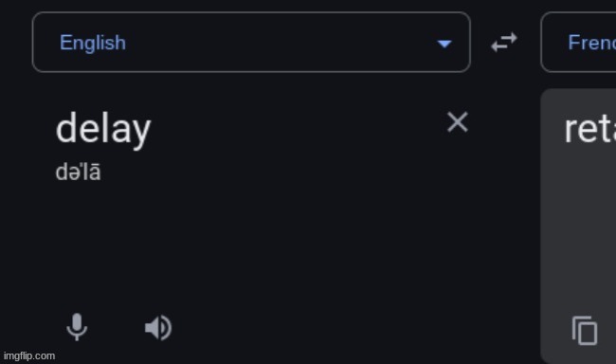Start voice input with the microphone

point(77,327)
